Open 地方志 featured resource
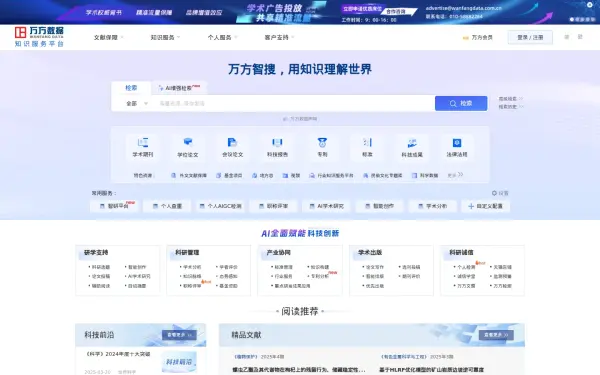The height and width of the screenshot is (375, 600). 262,175
